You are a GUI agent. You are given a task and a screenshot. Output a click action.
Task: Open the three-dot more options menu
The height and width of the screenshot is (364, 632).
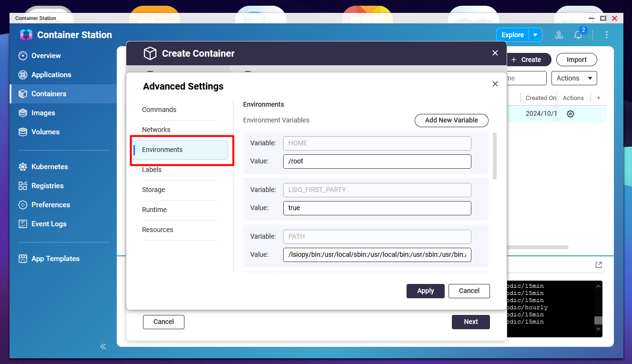click(607, 35)
